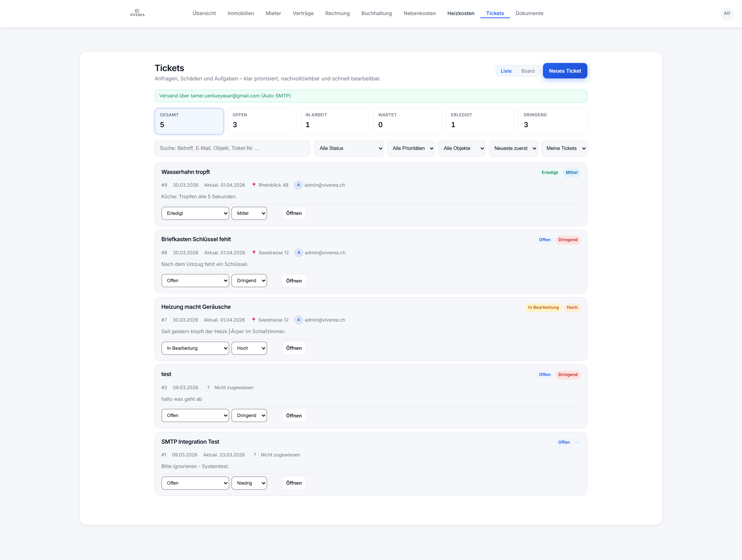Click the question mark avatar on test ticket

click(208, 388)
